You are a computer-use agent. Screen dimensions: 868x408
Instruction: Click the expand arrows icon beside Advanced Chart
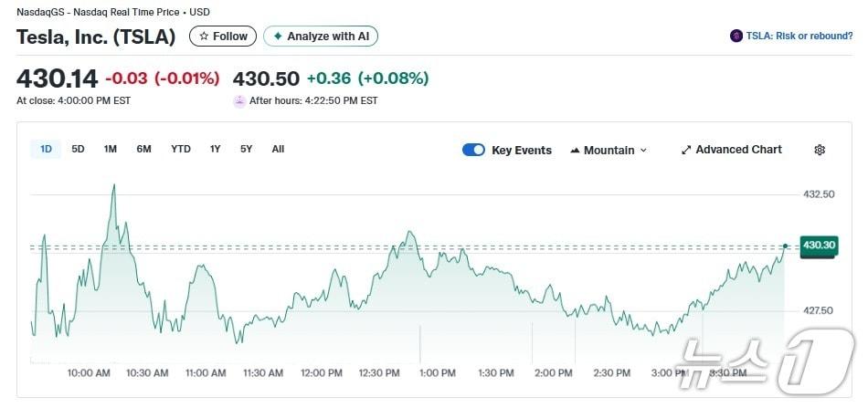tap(686, 150)
